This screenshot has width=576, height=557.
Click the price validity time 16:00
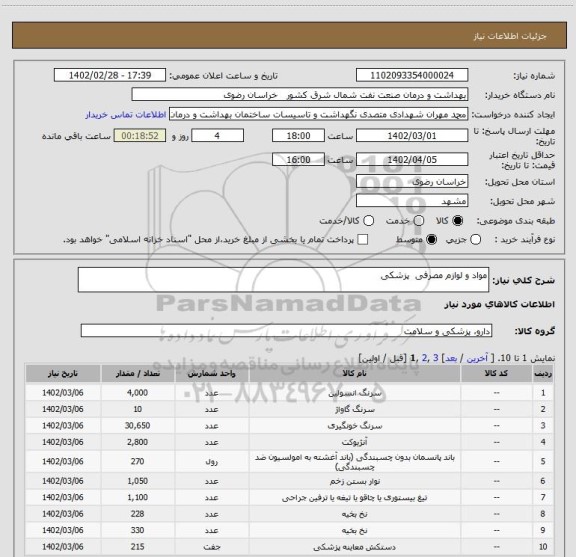coord(298,159)
